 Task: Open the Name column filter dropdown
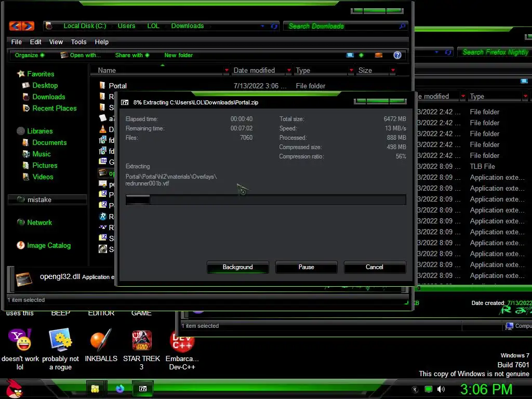point(227,70)
